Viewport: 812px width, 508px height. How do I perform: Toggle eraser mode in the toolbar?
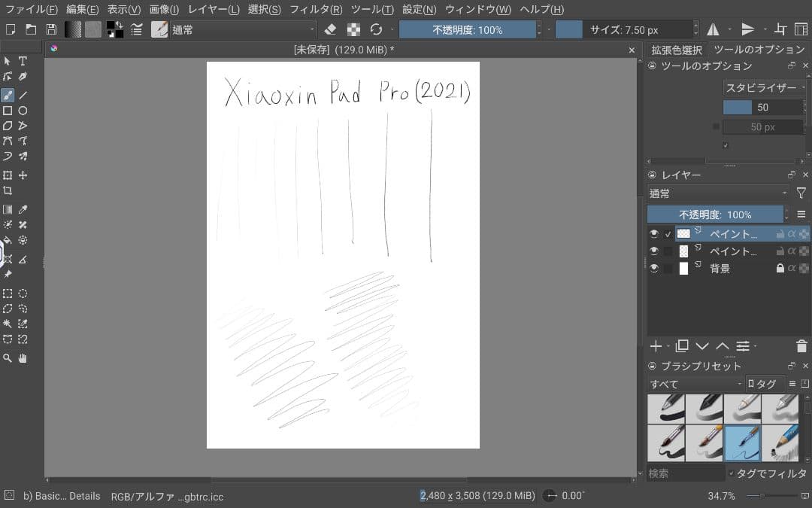331,30
